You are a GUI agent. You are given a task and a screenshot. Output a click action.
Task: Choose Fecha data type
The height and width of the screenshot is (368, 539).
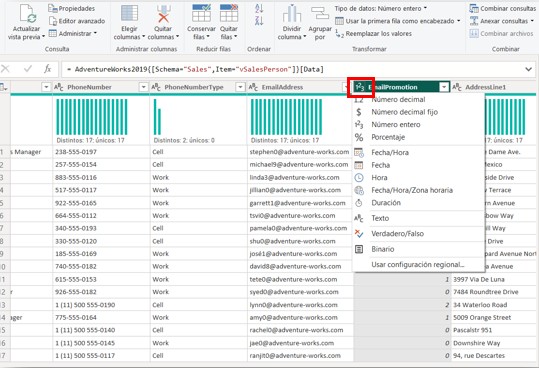coord(418,165)
